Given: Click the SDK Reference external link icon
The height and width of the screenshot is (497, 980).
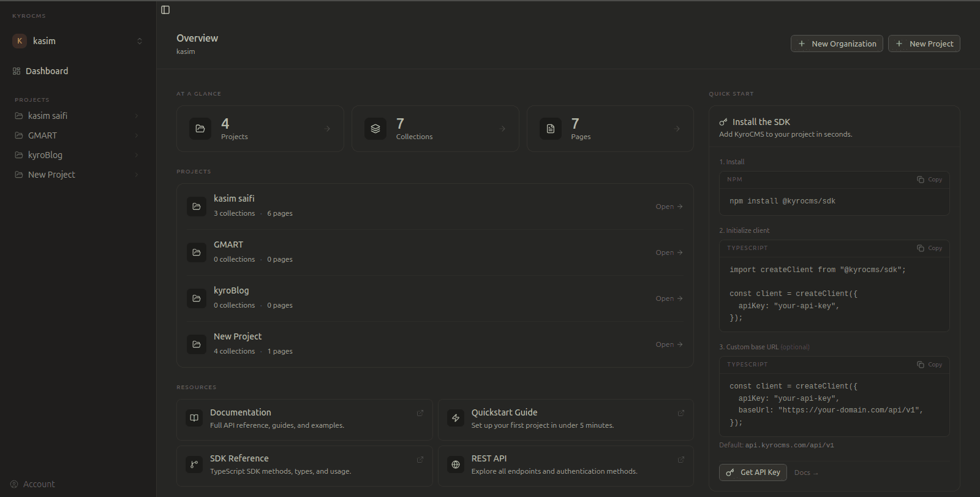Looking at the screenshot, I should pos(420,460).
